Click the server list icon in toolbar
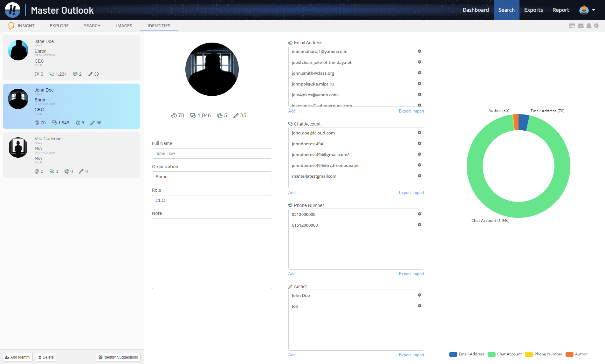The width and height of the screenshot is (605, 364). [572, 26]
